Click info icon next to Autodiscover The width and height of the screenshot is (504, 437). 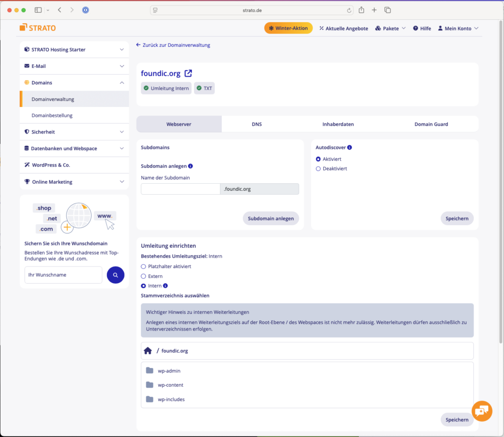(349, 147)
